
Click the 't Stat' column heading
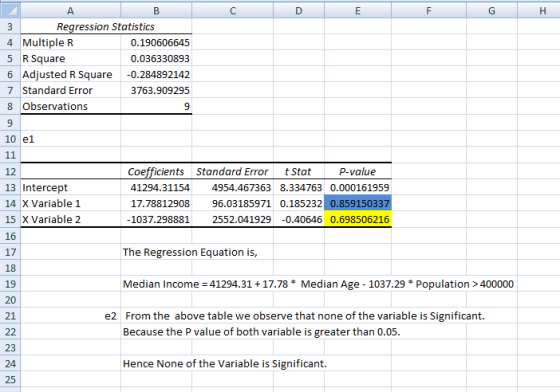[298, 172]
